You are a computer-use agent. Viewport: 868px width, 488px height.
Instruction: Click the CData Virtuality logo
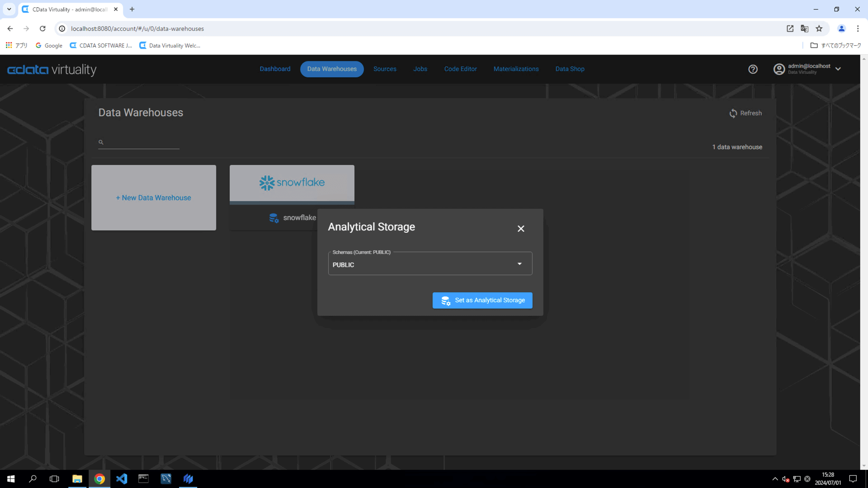(x=52, y=70)
